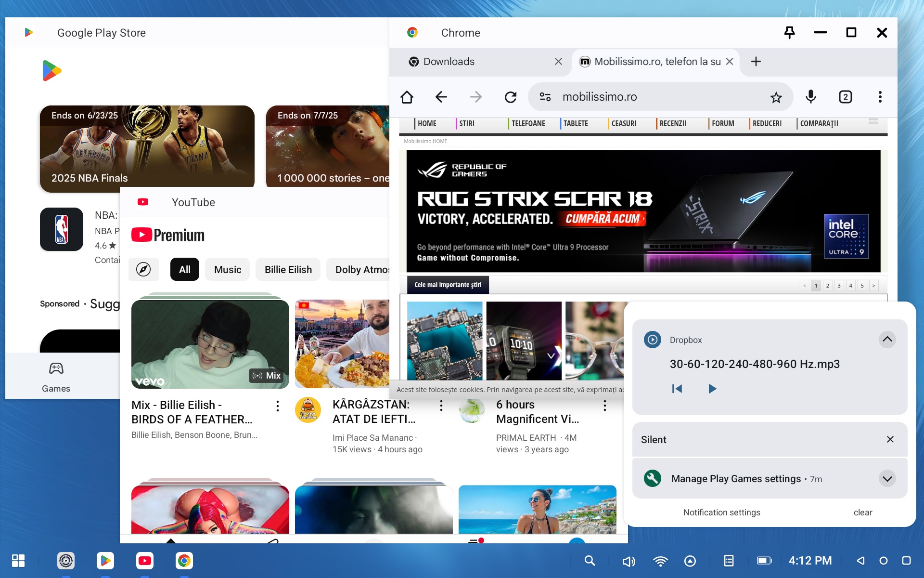Viewport: 924px width, 578px height.
Task: Collapse the Dropbox notification
Action: (x=887, y=340)
